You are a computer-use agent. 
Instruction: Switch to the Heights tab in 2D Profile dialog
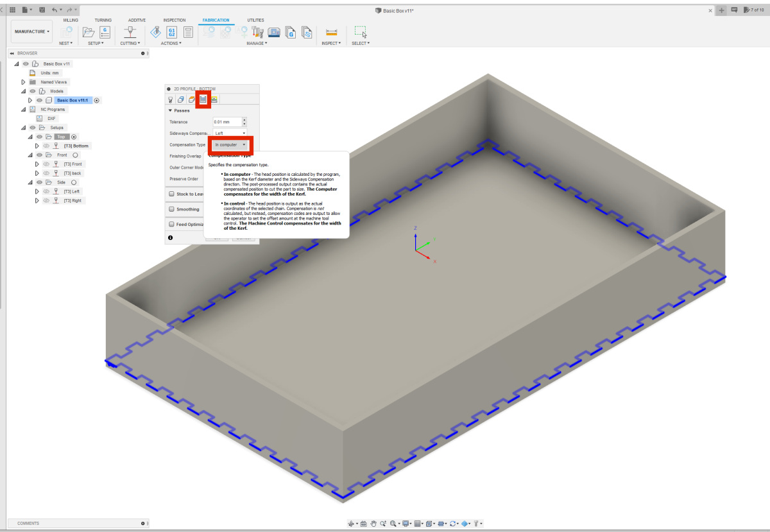tap(192, 99)
